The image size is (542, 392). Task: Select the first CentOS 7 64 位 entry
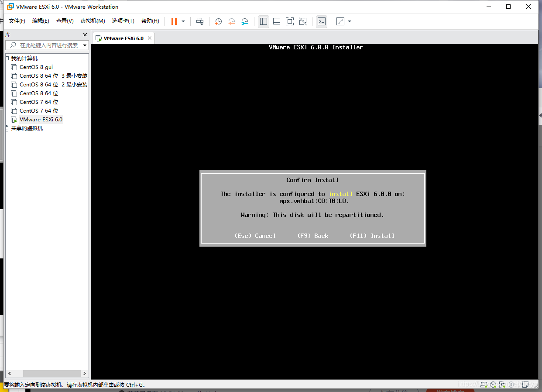pos(39,102)
